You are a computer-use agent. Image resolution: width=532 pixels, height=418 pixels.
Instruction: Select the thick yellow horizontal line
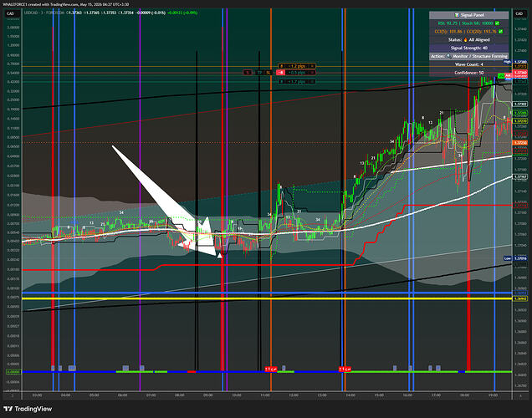click(267, 298)
